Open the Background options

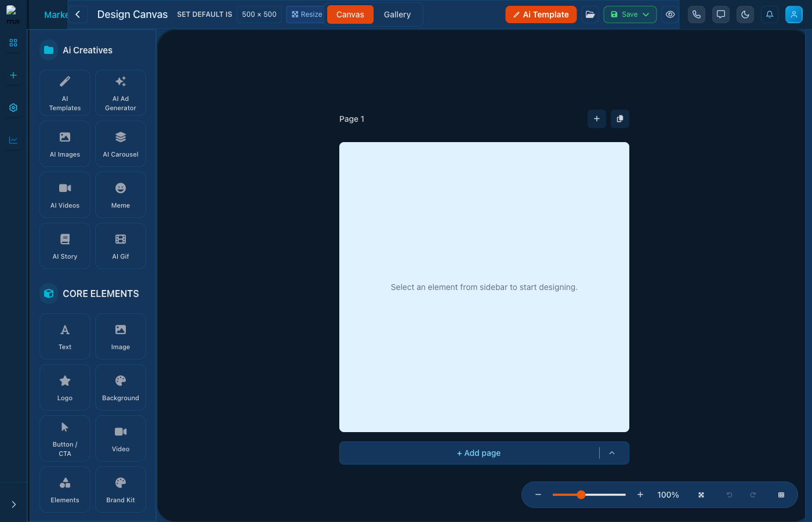click(x=121, y=387)
